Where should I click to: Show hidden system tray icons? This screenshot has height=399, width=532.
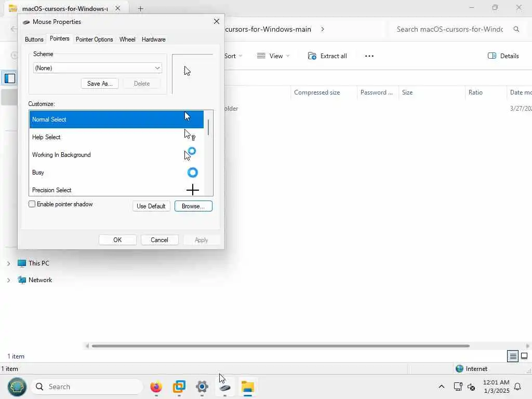coord(442,387)
